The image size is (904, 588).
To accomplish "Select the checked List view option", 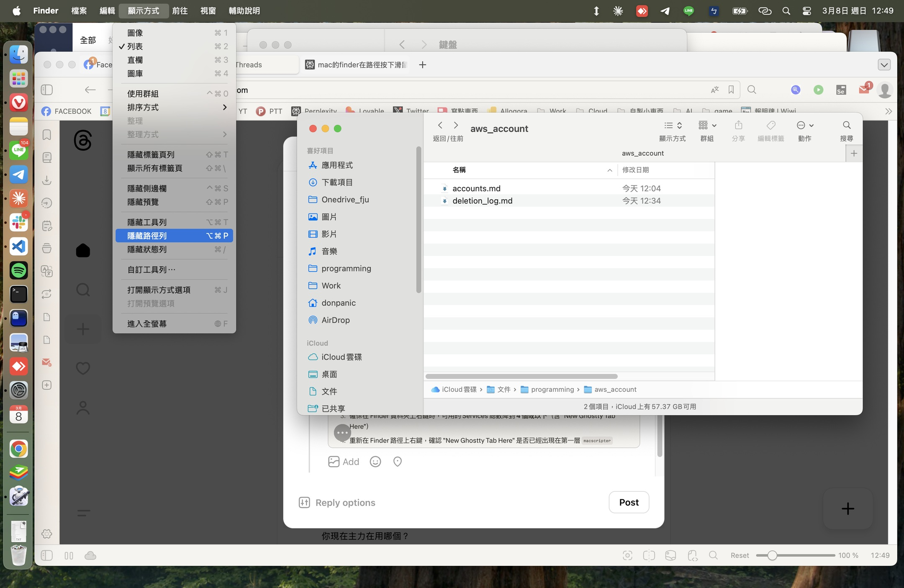I will 174,46.
